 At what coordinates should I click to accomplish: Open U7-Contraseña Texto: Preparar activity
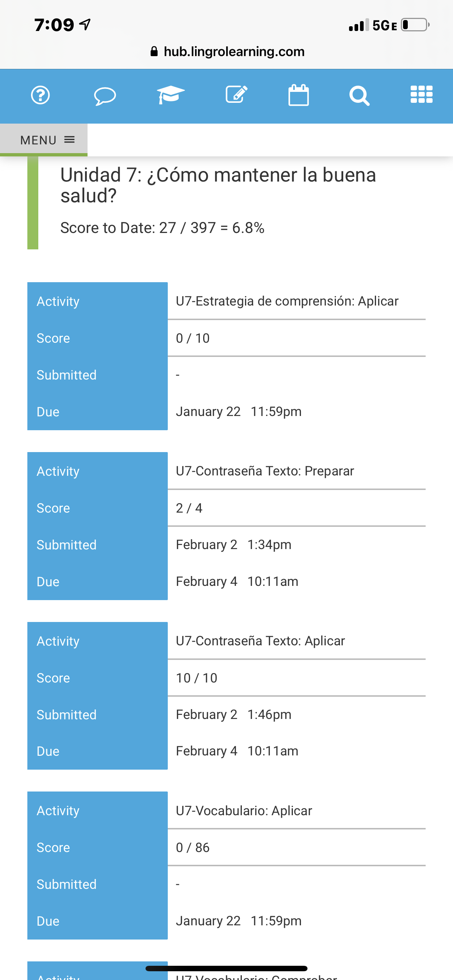coord(265,471)
